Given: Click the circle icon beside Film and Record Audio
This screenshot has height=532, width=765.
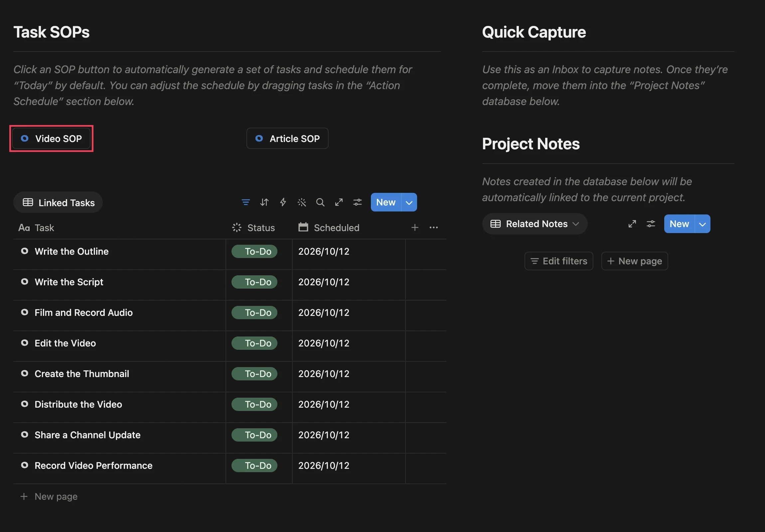Looking at the screenshot, I should coord(25,313).
